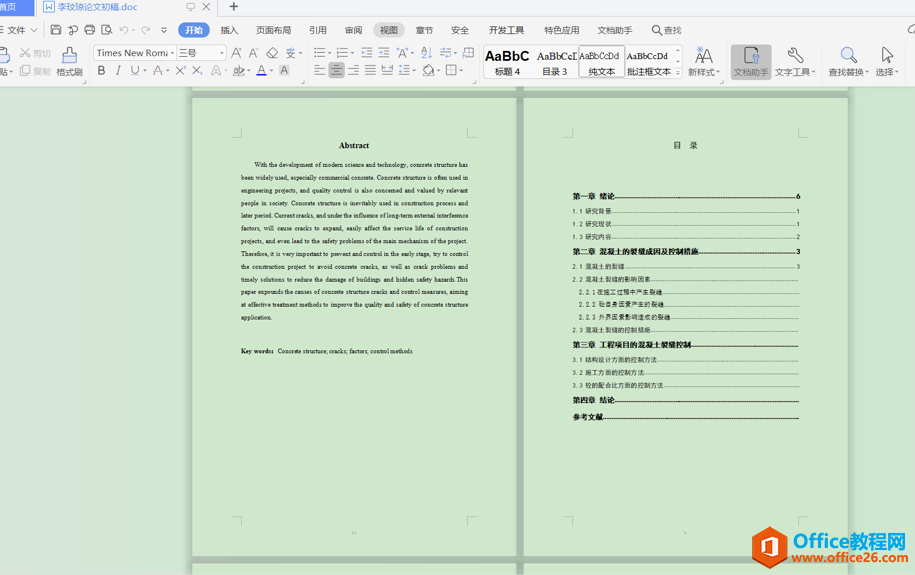The image size is (915, 575).
Task: Toggle center alignment button
Action: coord(336,70)
